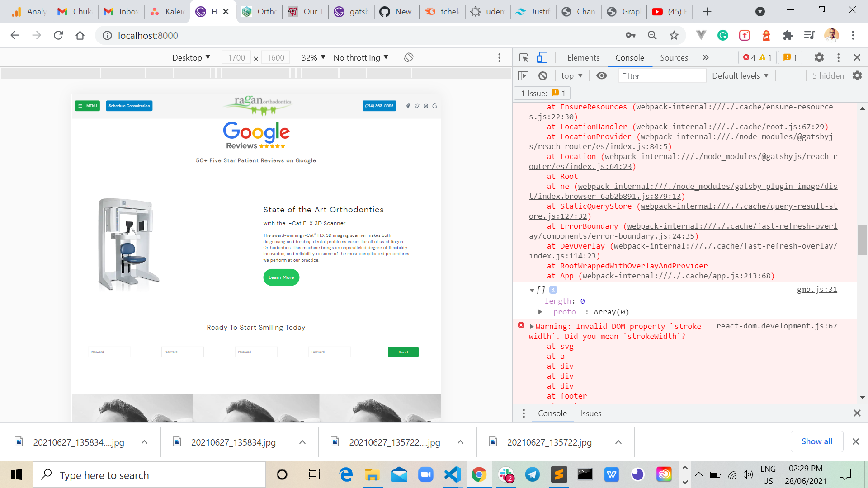Open DevTools customize three-dot menu
This screenshot has height=488, width=868.
(x=838, y=57)
